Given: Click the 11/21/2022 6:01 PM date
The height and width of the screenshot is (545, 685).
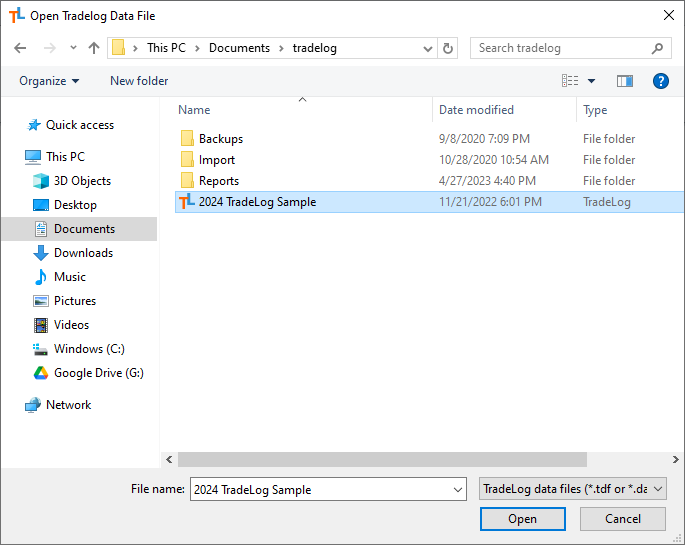Looking at the screenshot, I should click(490, 202).
